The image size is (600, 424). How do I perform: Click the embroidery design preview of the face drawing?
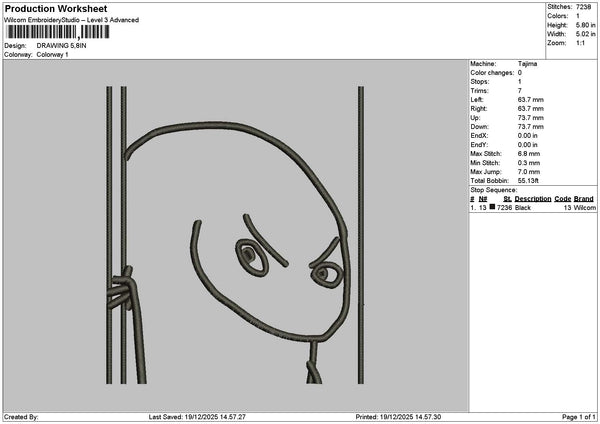(235, 235)
